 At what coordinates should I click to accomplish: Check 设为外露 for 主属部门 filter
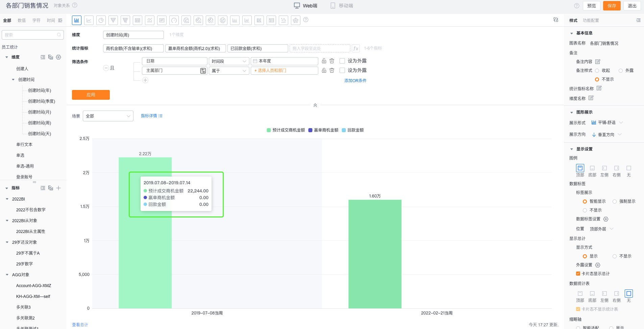pos(342,70)
